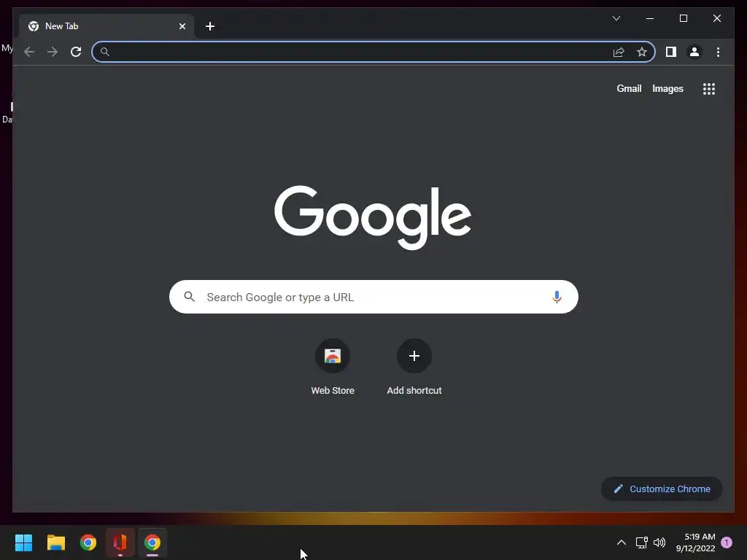Add a new shortcut tile
This screenshot has height=560, width=747.
[414, 367]
